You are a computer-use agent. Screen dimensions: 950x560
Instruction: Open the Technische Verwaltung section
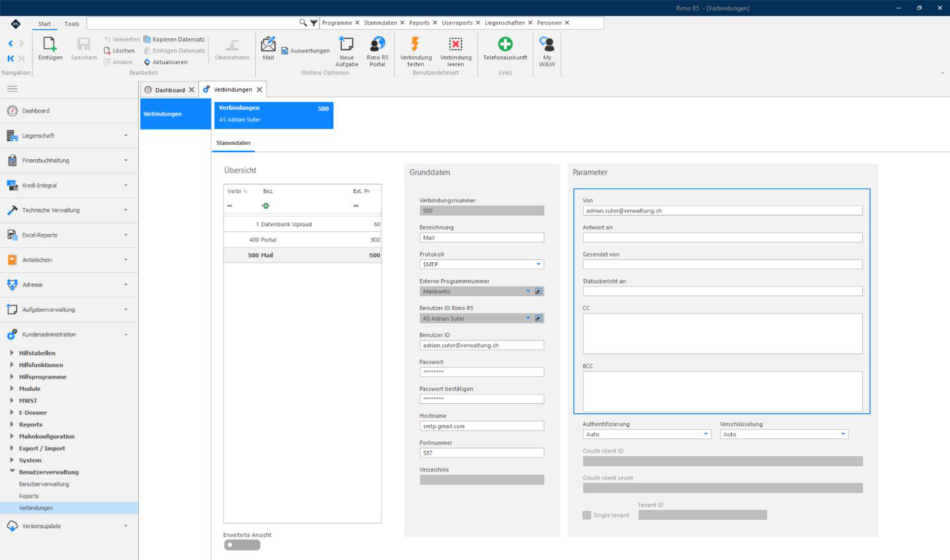(x=69, y=210)
